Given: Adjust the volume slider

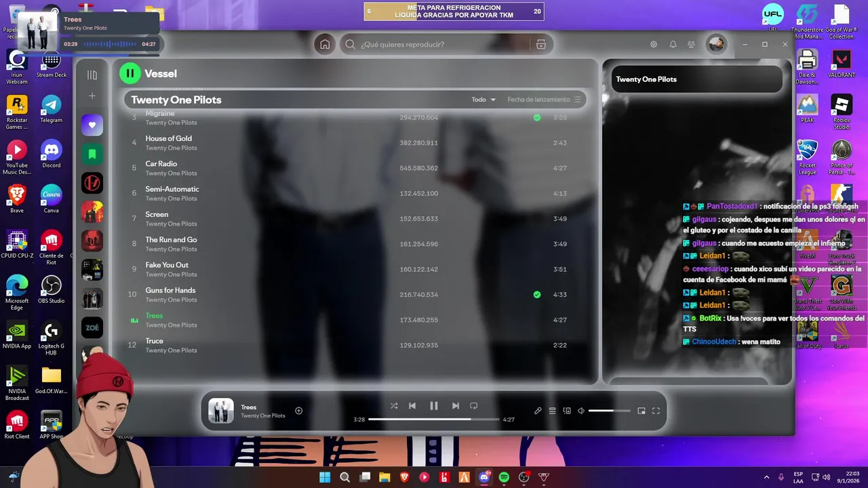Looking at the screenshot, I should [610, 411].
